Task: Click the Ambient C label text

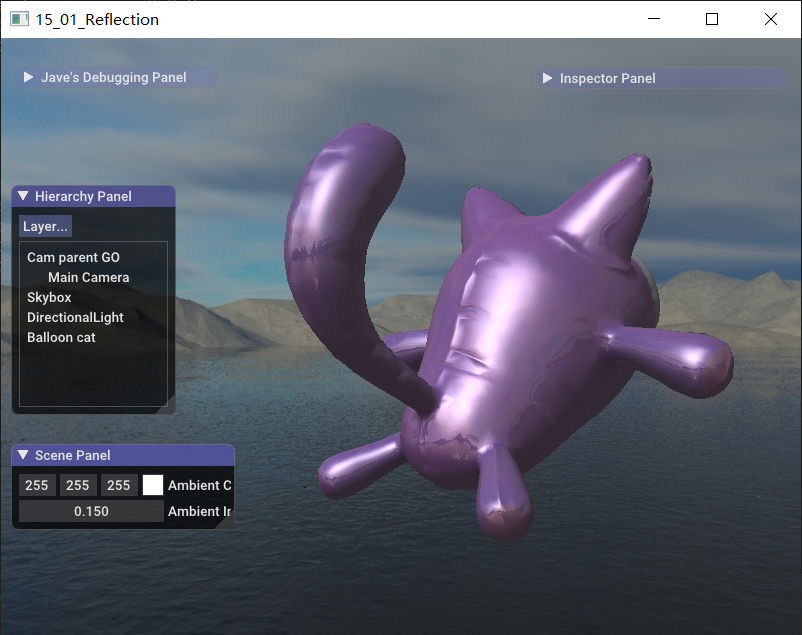Action: click(x=200, y=485)
